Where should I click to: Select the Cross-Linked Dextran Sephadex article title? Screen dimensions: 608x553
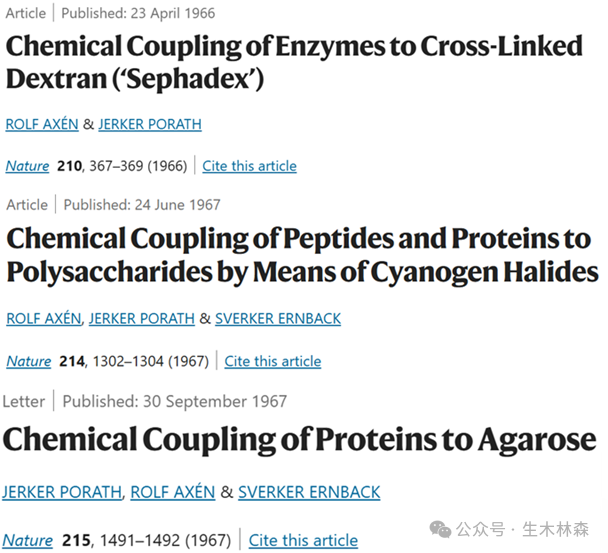(294, 62)
